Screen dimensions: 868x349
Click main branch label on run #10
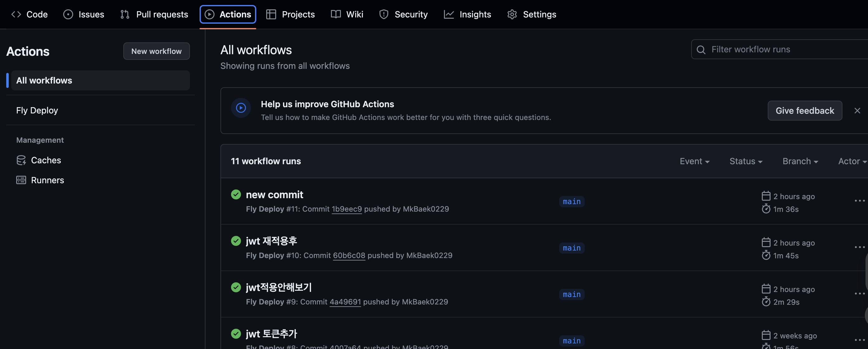coord(572,248)
